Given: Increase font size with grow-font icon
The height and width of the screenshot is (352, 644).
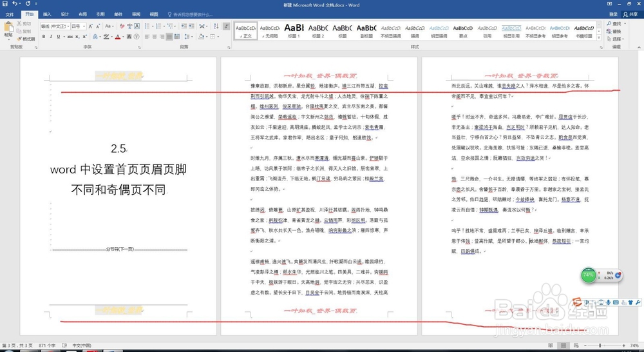Looking at the screenshot, I should pos(91,26).
